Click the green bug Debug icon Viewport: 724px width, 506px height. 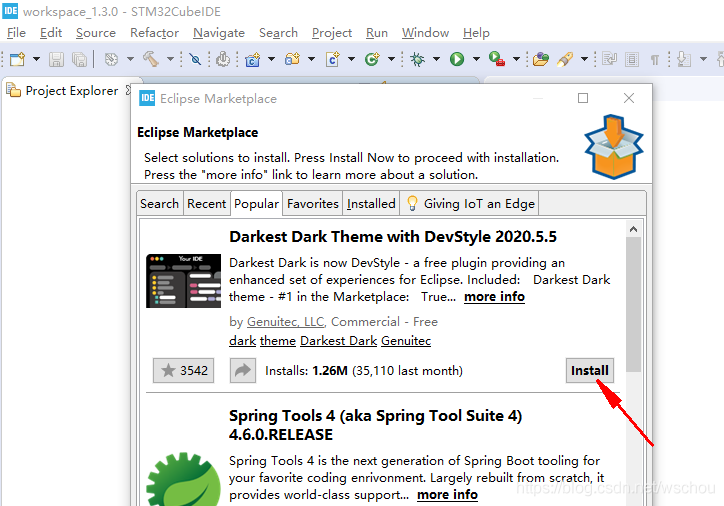(417, 59)
